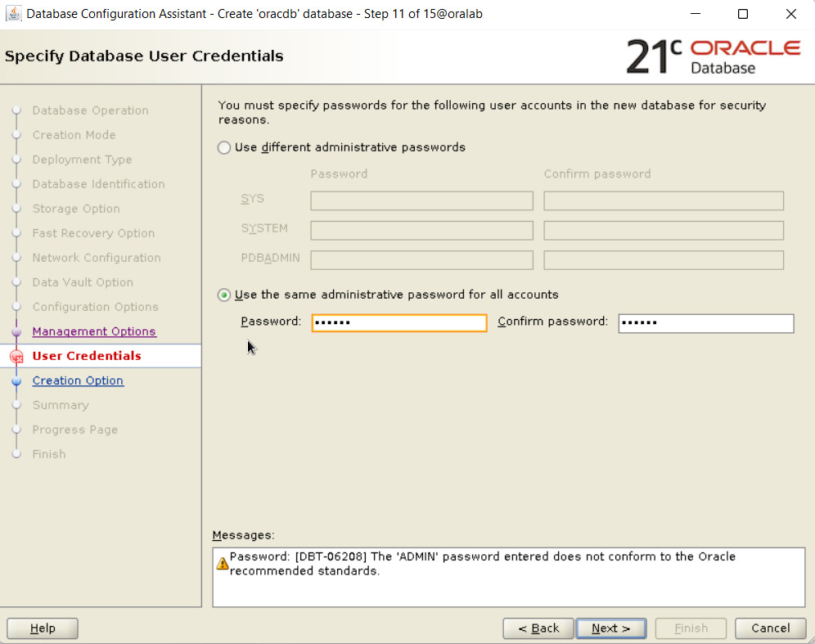815x644 pixels.
Task: Maximize the Database Configuration Assistant window
Action: click(743, 14)
